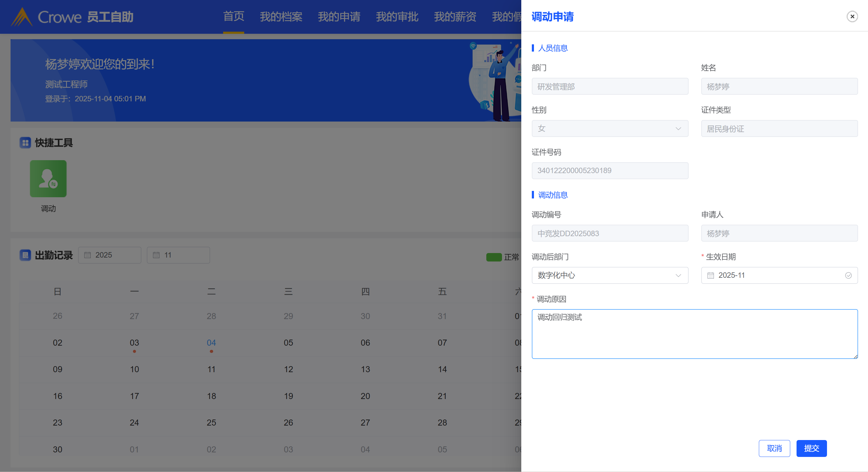Click the green 正常 legend swatch

click(x=494, y=257)
